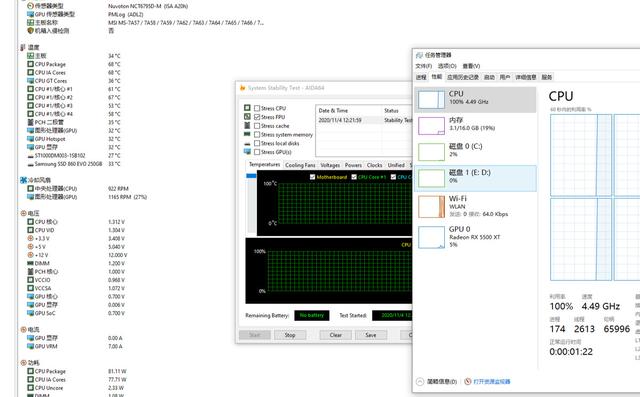This screenshot has height=397, width=640.
Task: Select the CPU performance graph thumbnail
Action: (x=431, y=99)
